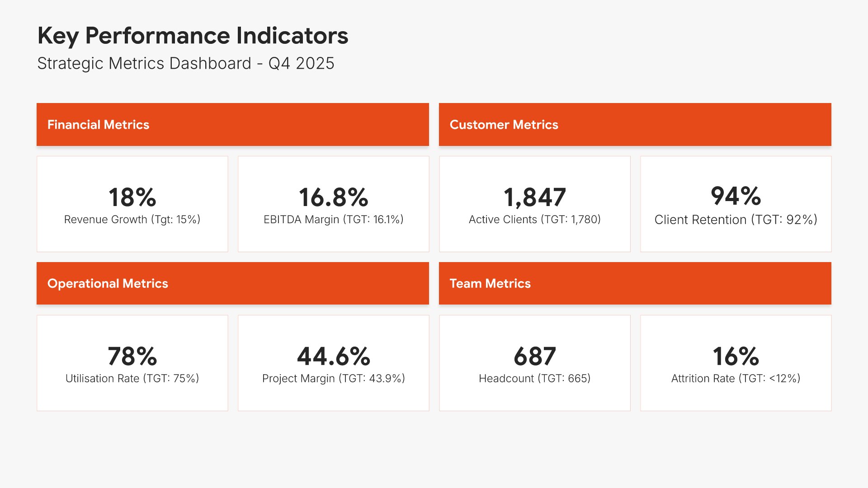This screenshot has width=868, height=488.
Task: Click the 18% revenue growth value
Action: [132, 197]
